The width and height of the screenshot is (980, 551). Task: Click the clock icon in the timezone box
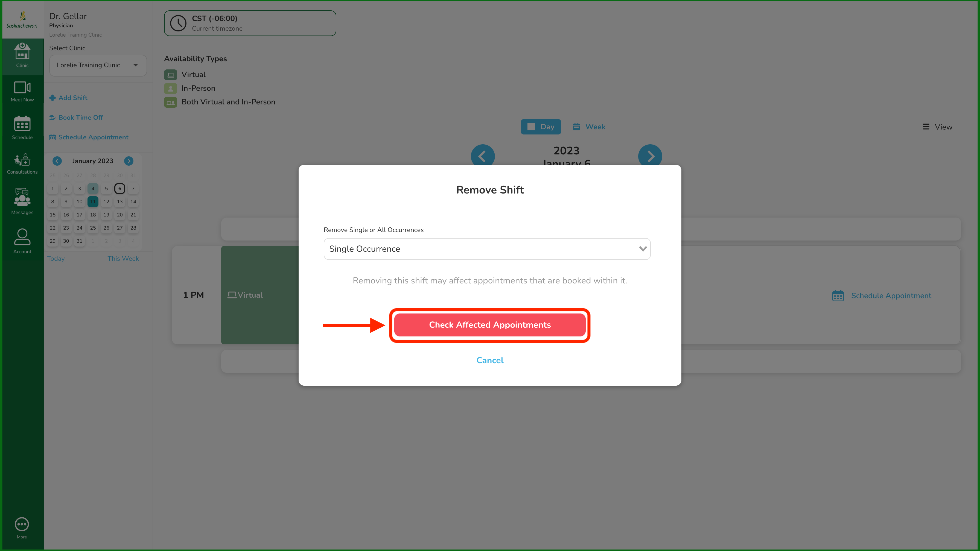click(178, 23)
